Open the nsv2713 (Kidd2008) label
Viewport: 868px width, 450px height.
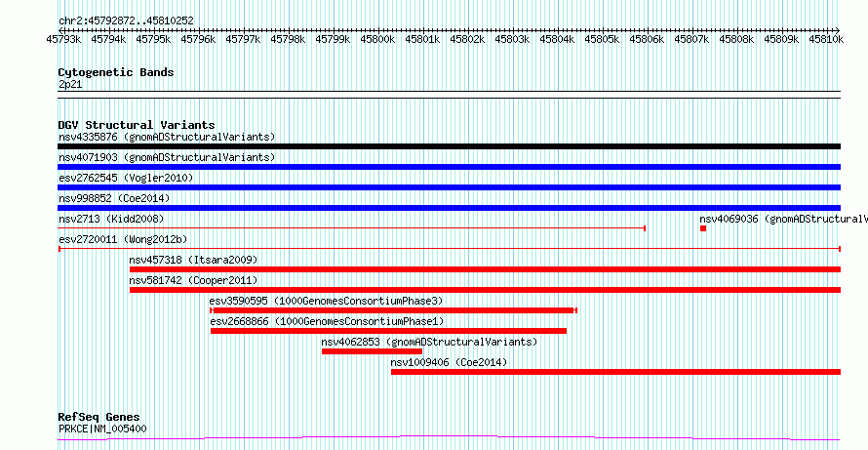[x=111, y=219]
